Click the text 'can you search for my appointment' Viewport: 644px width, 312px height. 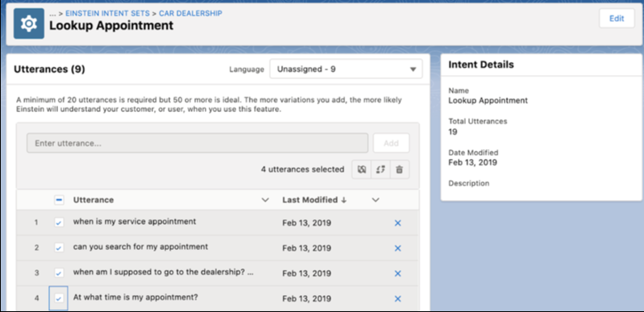point(140,247)
